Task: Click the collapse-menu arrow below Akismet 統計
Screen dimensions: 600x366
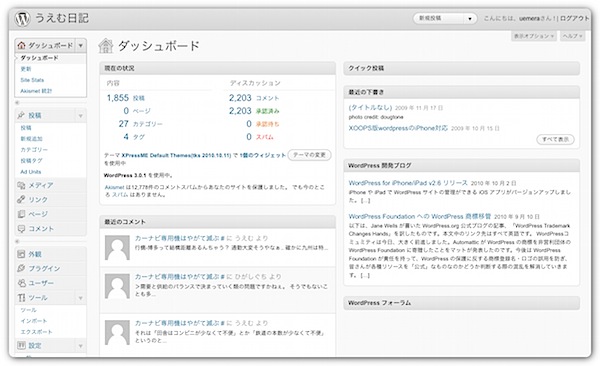Action: coord(17,103)
